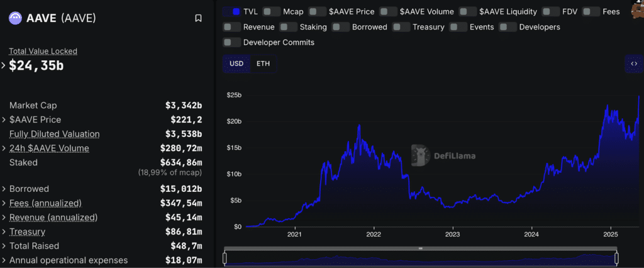Click the AAVE (AAVE) protocol title
The image size is (644, 268).
point(61,18)
